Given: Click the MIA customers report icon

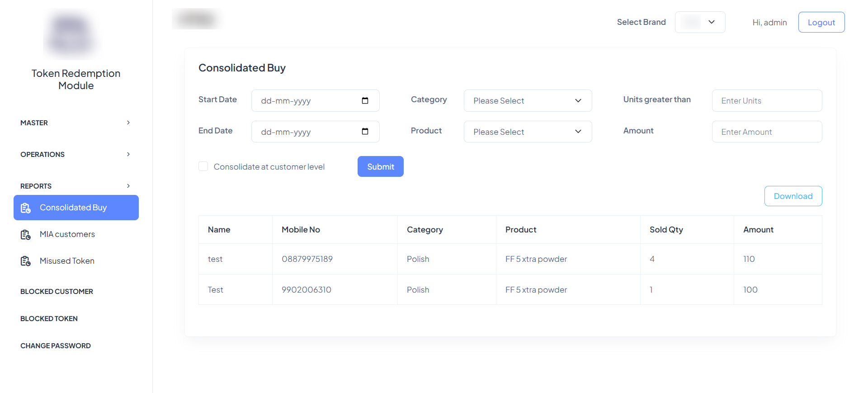Looking at the screenshot, I should click(26, 234).
